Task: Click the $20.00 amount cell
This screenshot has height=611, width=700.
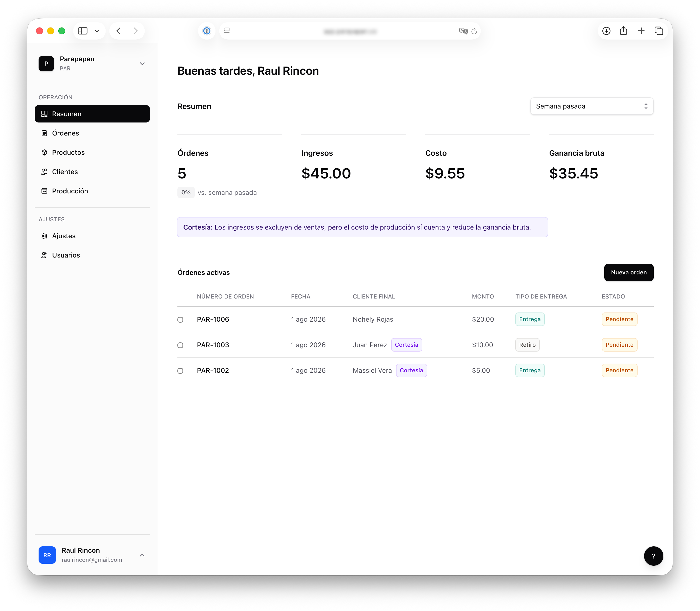Action: (483, 319)
